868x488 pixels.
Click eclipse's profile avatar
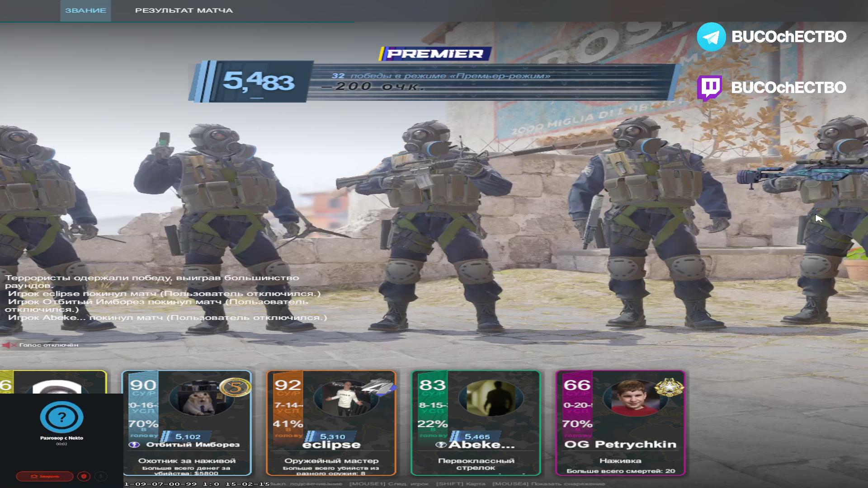(x=346, y=399)
